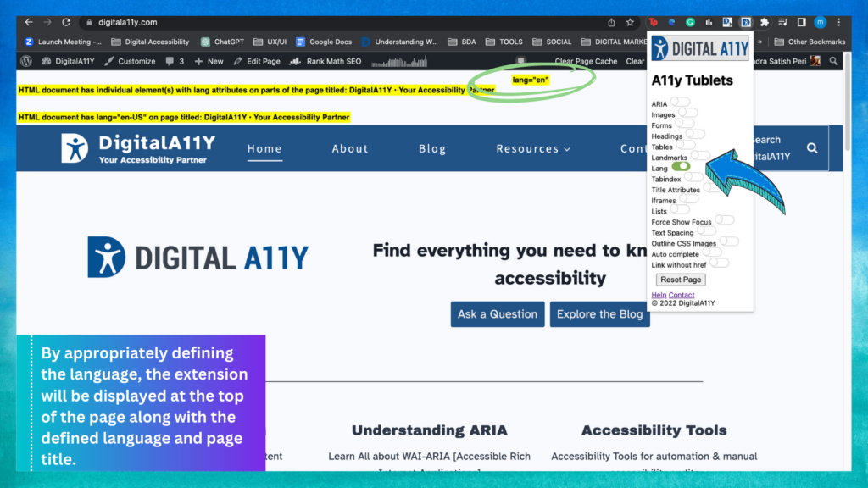868x488 pixels.
Task: Open the Help link in the popup
Action: (659, 295)
